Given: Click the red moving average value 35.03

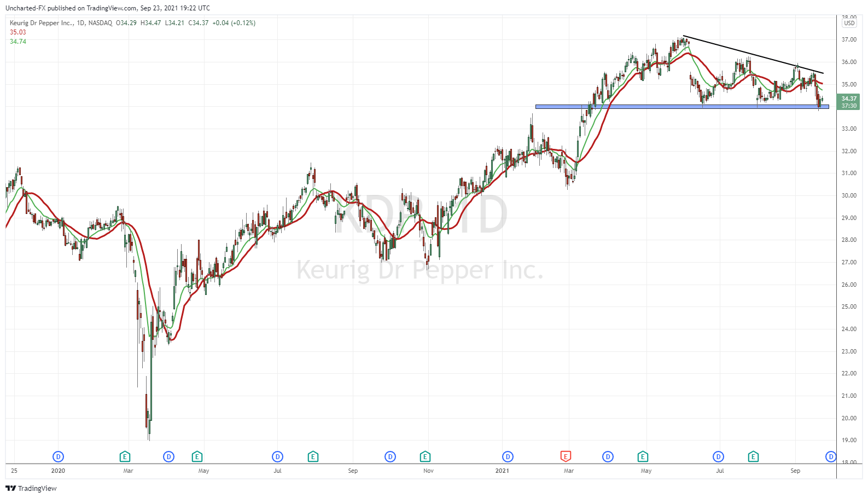Looking at the screenshot, I should pos(18,32).
